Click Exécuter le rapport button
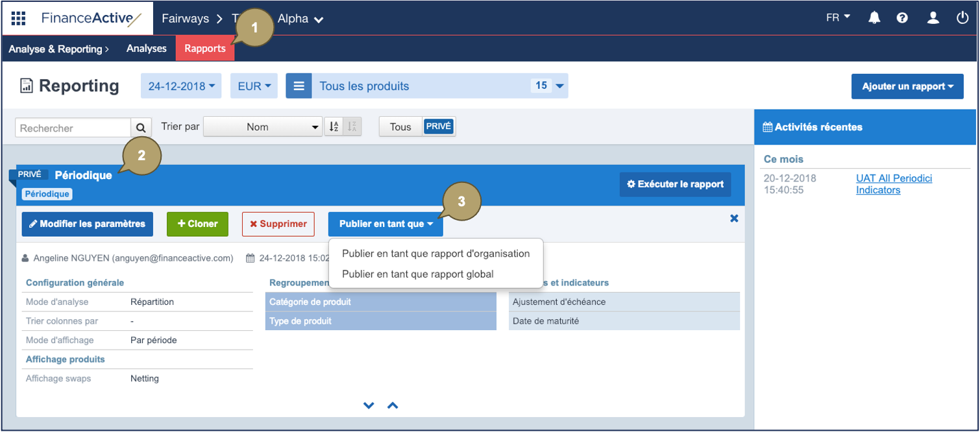The image size is (980, 432). pyautogui.click(x=675, y=184)
